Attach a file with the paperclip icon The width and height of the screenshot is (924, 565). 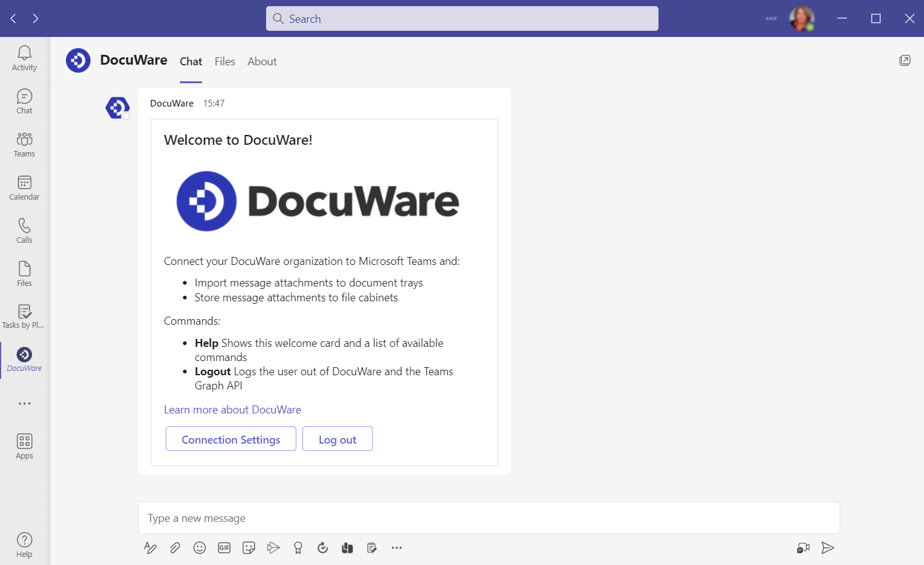point(175,548)
